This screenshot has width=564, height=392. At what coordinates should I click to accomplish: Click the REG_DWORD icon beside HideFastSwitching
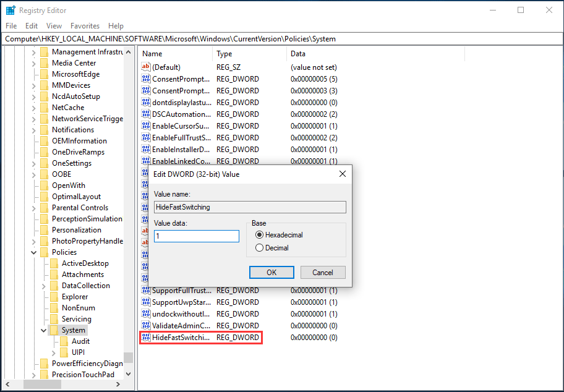146,337
